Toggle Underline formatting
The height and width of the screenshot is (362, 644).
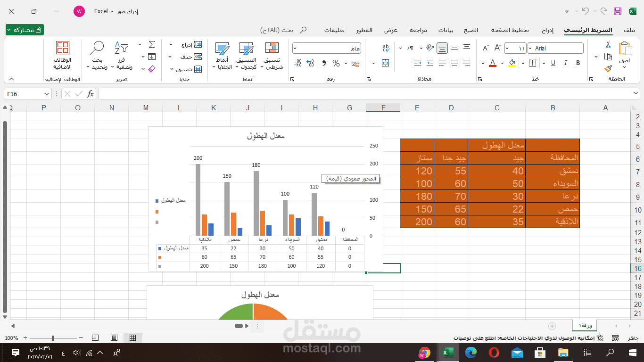click(553, 63)
